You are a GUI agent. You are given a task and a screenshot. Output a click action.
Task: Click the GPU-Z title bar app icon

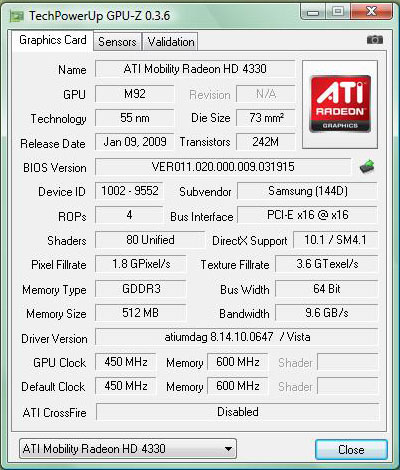[16, 16]
